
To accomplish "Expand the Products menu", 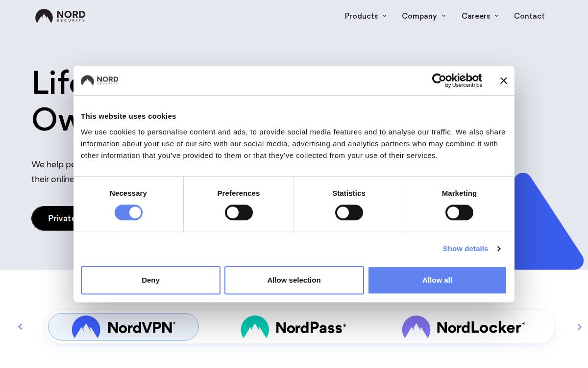I will pos(366,16).
